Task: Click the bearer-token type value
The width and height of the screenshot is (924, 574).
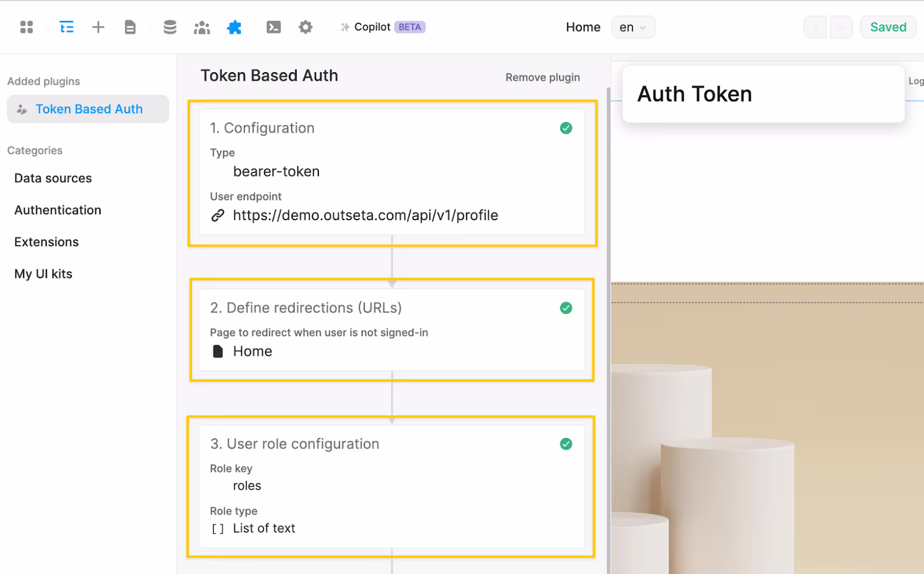Action: pos(277,172)
